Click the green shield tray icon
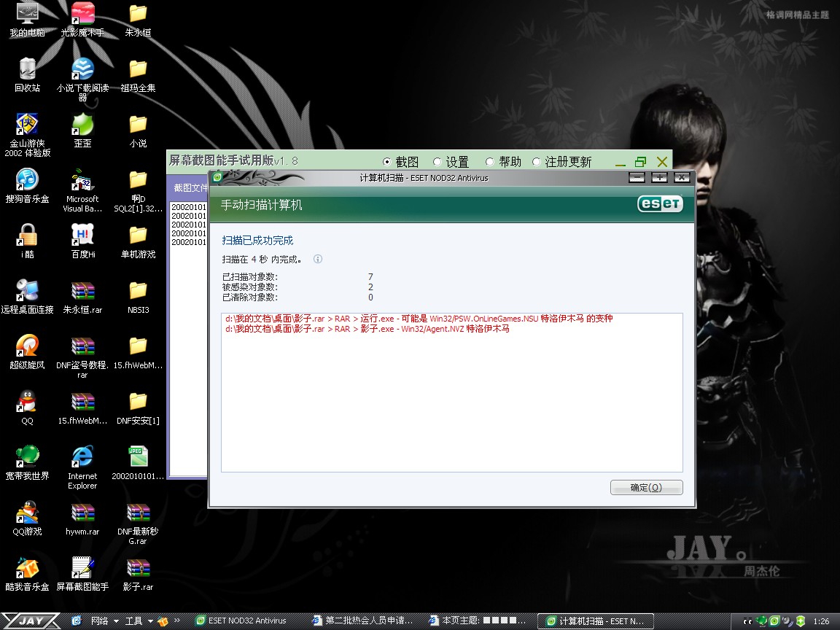The image size is (840, 630). click(801, 621)
